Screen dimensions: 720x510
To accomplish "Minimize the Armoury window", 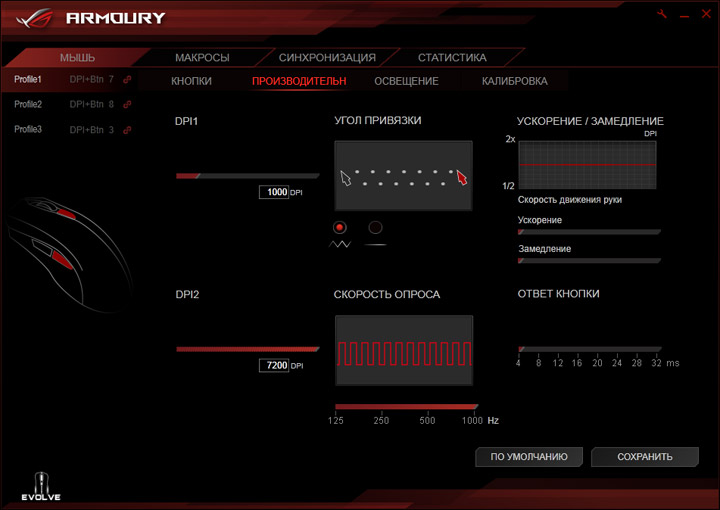I will click(685, 16).
